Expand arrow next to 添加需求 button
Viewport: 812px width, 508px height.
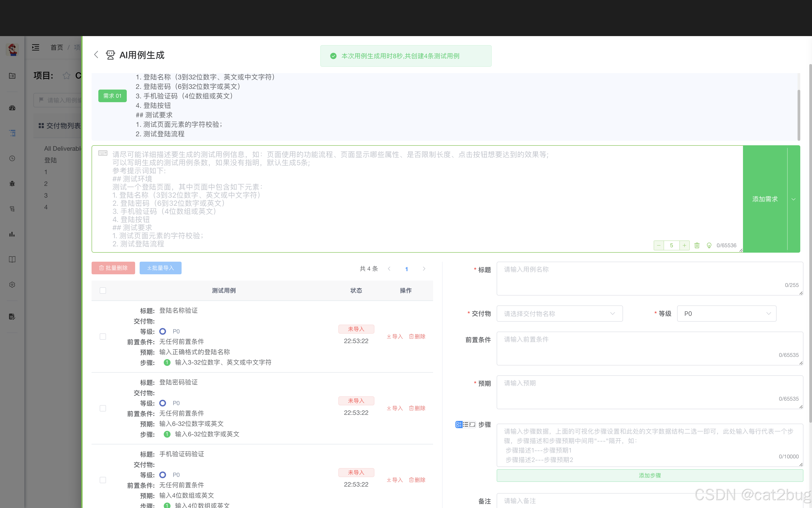click(794, 199)
